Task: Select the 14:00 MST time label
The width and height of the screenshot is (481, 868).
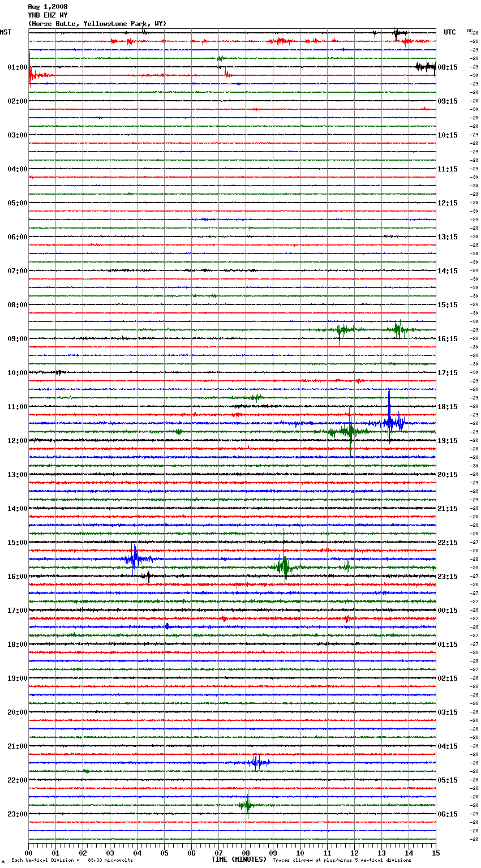Action: (18, 509)
